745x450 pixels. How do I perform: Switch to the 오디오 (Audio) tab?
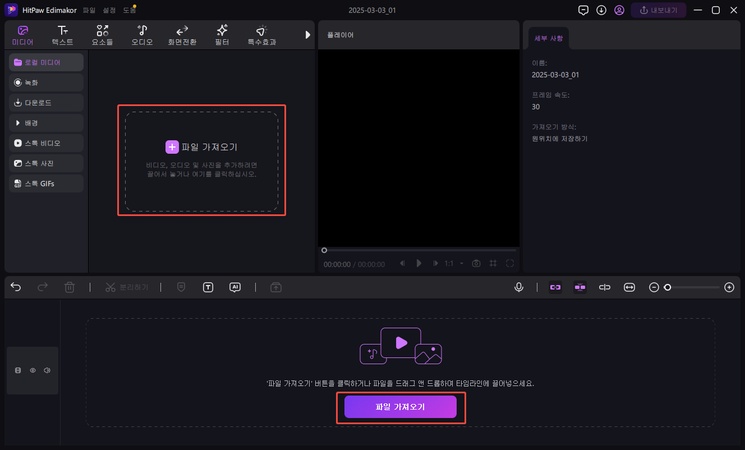coord(142,36)
